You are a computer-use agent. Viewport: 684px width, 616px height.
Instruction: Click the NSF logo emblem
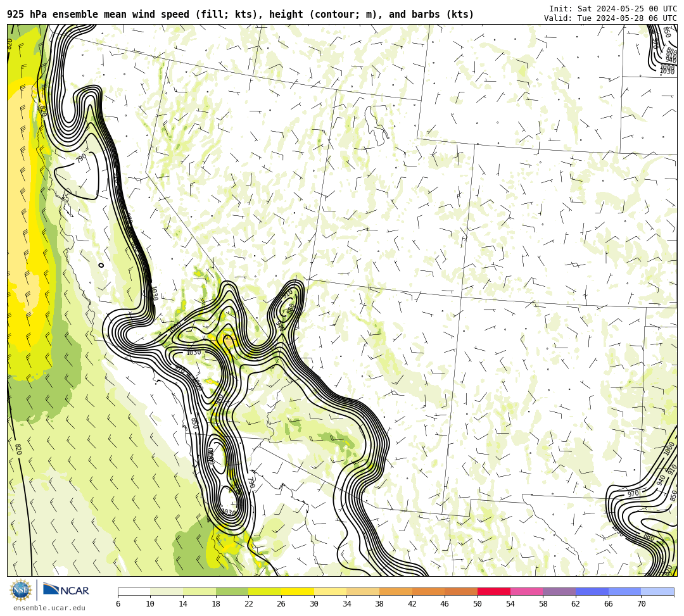pos(20,591)
